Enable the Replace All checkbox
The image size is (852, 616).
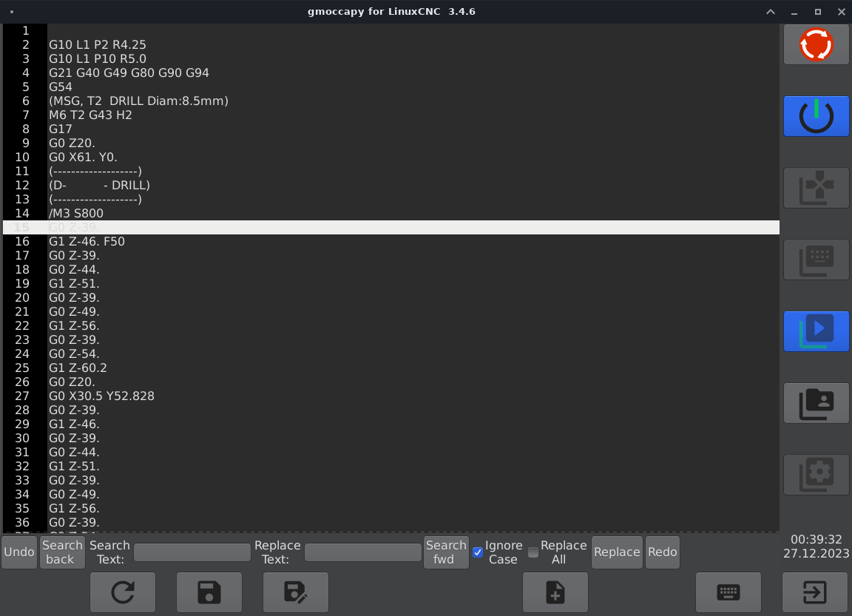point(533,552)
